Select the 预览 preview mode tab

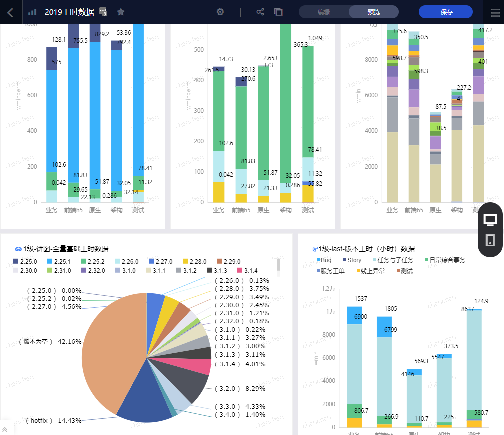[x=374, y=12]
